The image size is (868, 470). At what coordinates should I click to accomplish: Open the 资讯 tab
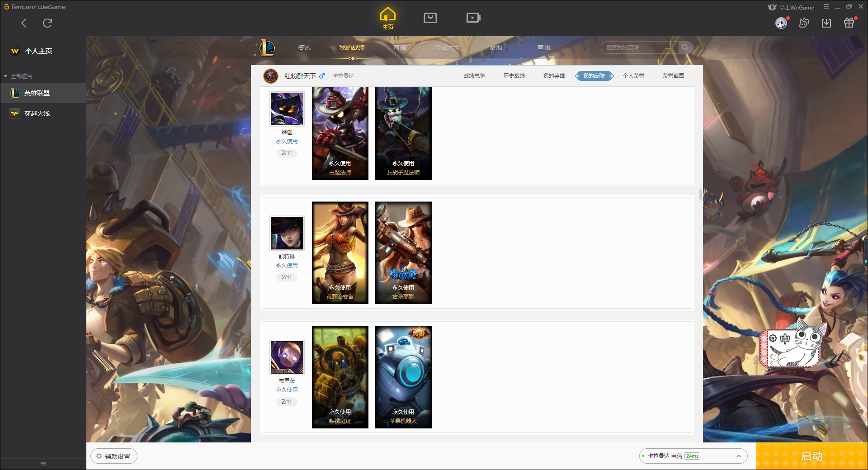pyautogui.click(x=304, y=47)
